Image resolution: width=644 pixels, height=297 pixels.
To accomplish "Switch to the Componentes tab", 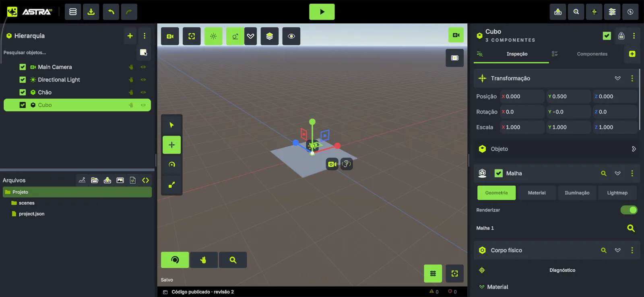I will 592,54.
